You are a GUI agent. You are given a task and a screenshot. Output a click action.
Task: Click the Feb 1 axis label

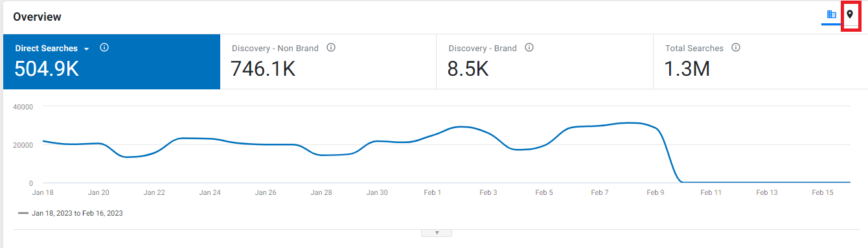coord(433,192)
